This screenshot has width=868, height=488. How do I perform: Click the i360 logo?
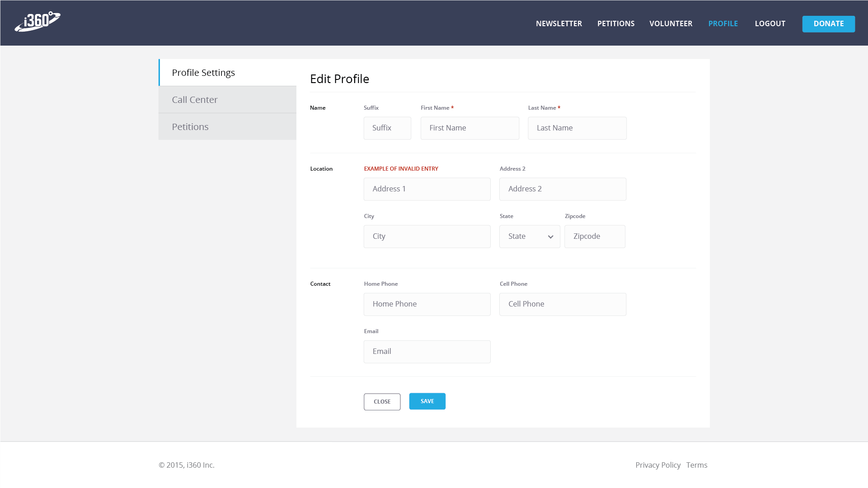click(x=38, y=22)
